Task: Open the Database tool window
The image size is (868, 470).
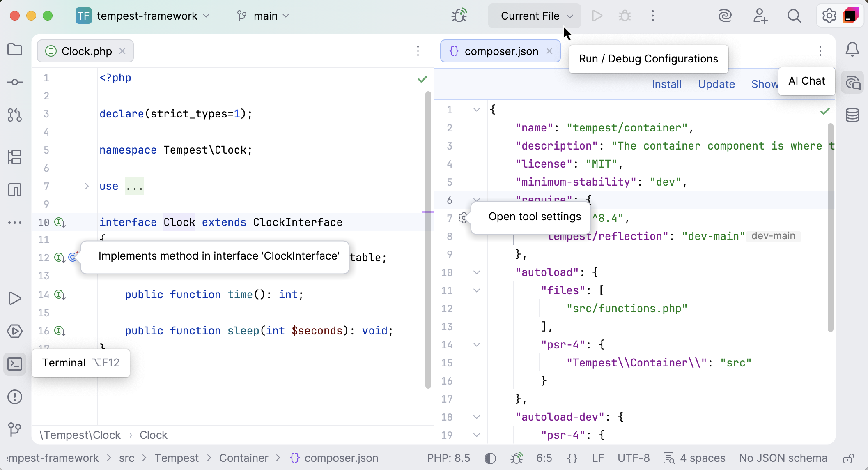Action: pyautogui.click(x=853, y=115)
